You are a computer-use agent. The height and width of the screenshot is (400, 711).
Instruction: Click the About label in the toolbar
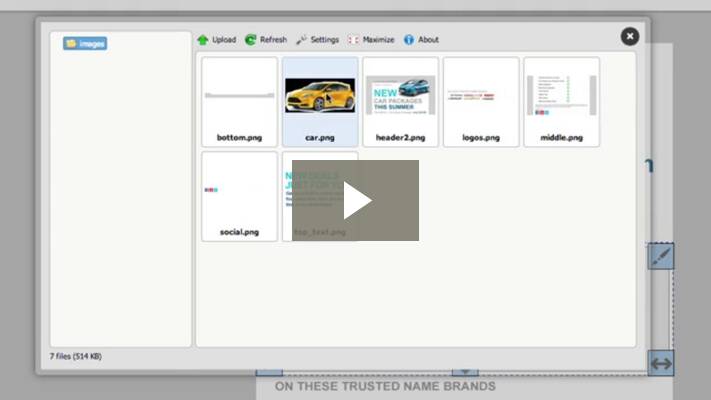point(428,40)
